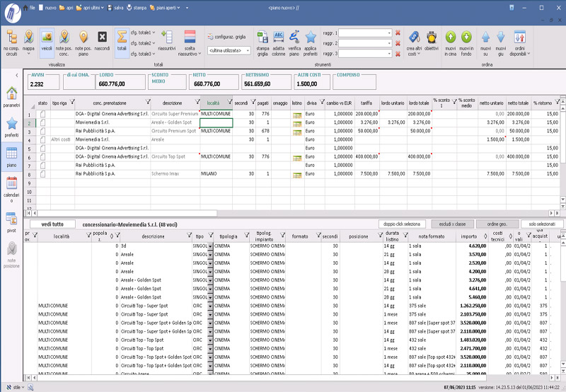Screen dimensions: 566x392
Task: Click the vedi tutto button
Action: pos(52,224)
